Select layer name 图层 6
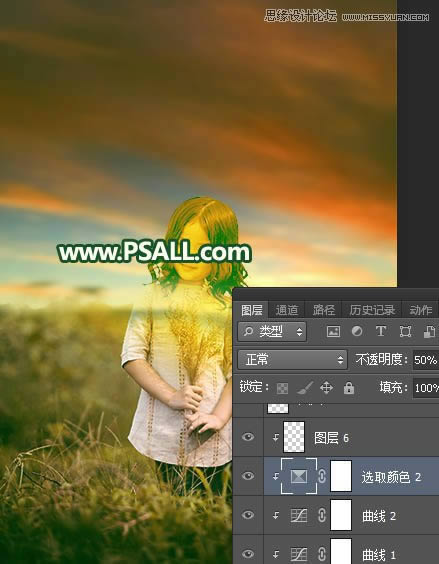The width and height of the screenshot is (439, 564). point(331,438)
